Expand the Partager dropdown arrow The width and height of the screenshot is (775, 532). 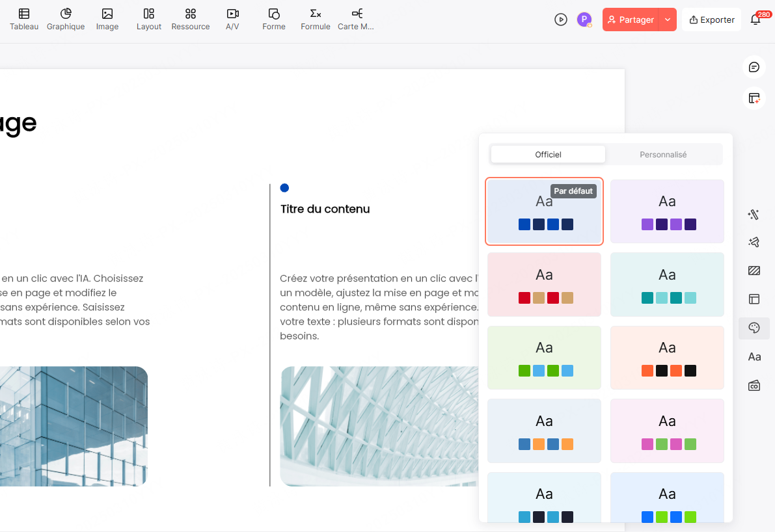(668, 20)
